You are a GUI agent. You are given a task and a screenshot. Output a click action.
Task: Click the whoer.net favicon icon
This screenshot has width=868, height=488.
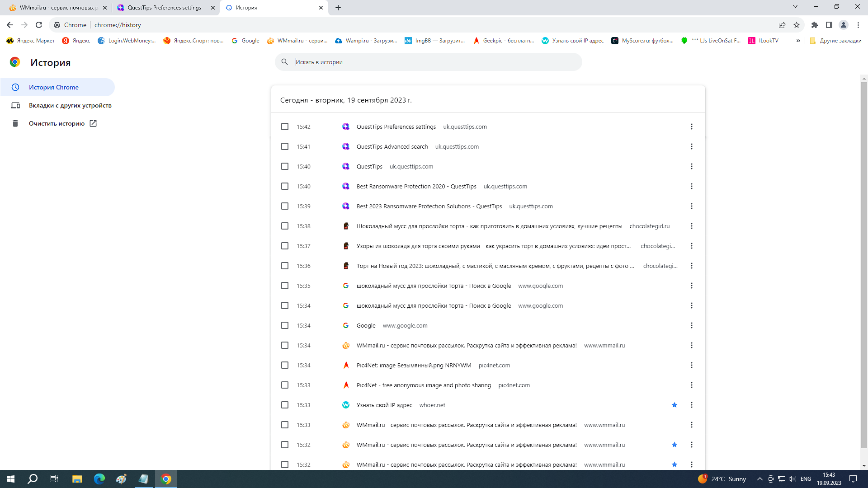tap(346, 405)
